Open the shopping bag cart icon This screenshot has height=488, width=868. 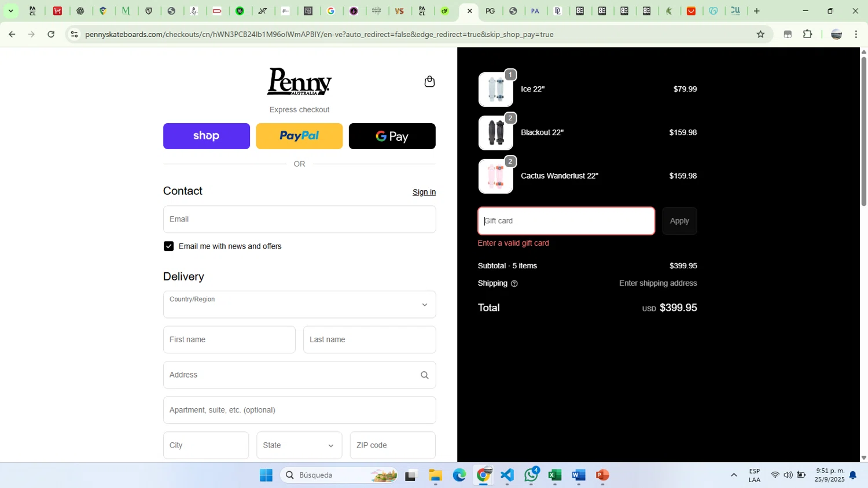pyautogui.click(x=429, y=82)
